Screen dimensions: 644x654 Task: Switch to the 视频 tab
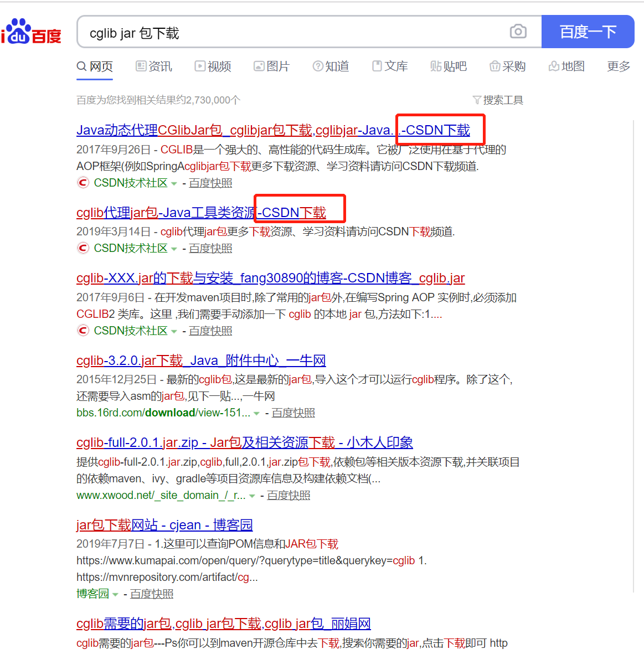(x=213, y=66)
